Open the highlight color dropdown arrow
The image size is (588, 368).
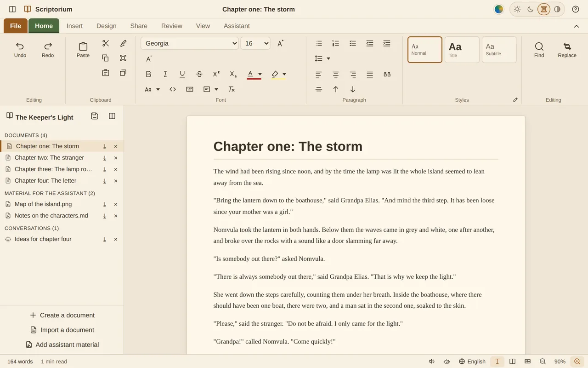click(x=284, y=74)
